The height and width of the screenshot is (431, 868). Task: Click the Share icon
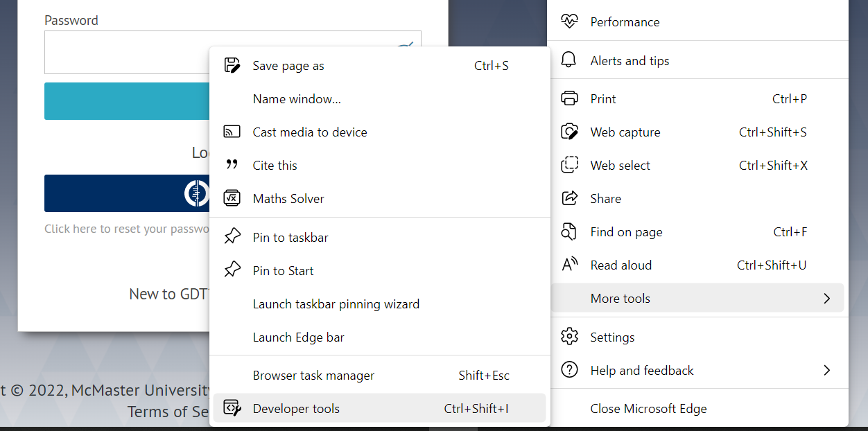pyautogui.click(x=568, y=198)
